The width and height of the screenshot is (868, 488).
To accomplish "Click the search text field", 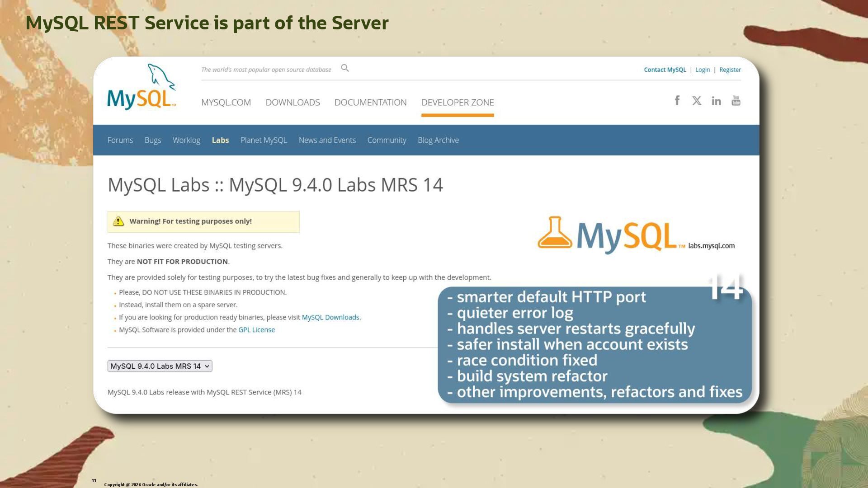I will [267, 70].
